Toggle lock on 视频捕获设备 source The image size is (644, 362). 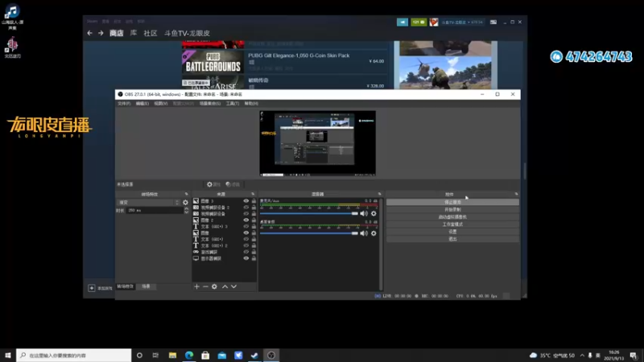click(254, 214)
